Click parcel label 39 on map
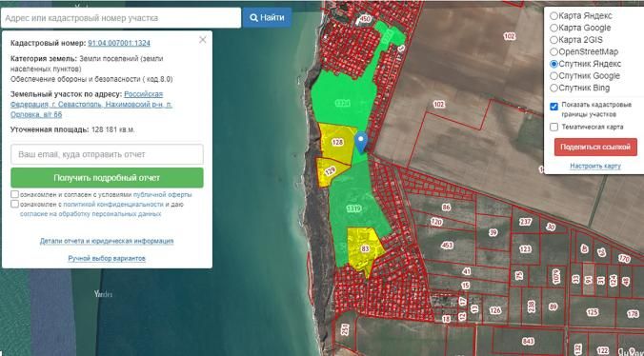The image size is (644, 356). point(493,232)
